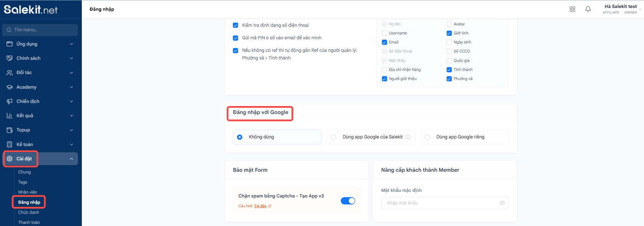The image size is (644, 226).
Task: Go to Chức danh submenu item
Action: click(x=29, y=212)
